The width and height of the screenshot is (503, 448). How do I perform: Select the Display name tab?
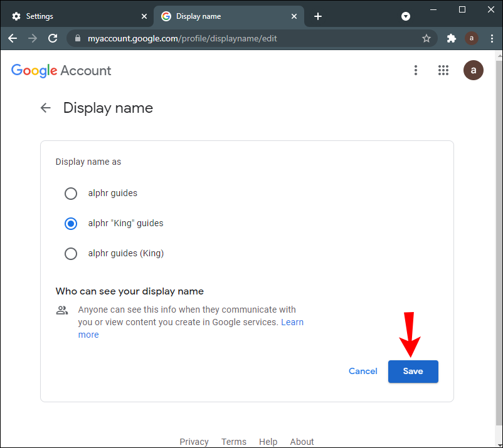pyautogui.click(x=229, y=16)
